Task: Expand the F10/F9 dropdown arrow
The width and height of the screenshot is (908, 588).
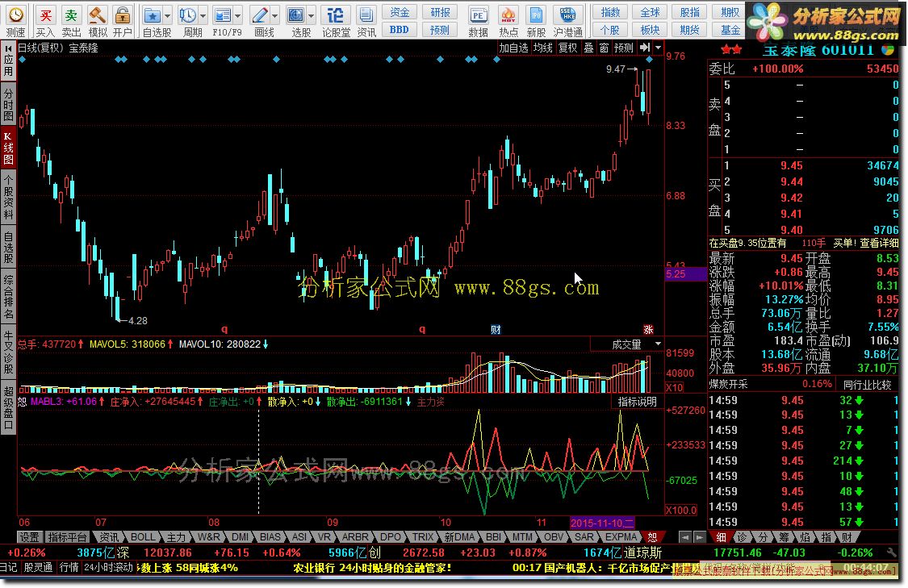Action: pyautogui.click(x=238, y=15)
